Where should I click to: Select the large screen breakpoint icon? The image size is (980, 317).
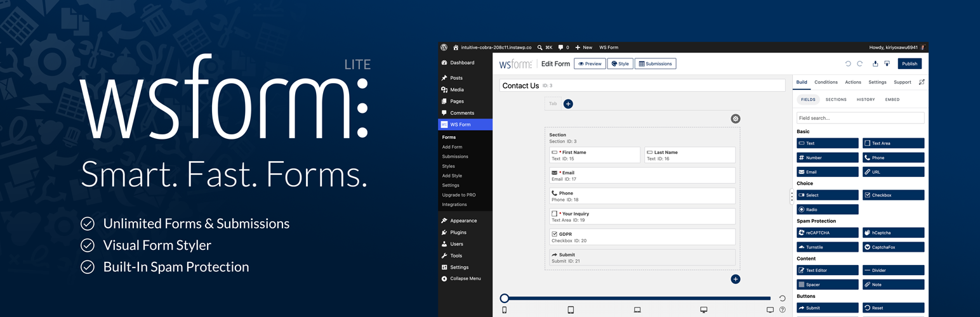(x=770, y=310)
